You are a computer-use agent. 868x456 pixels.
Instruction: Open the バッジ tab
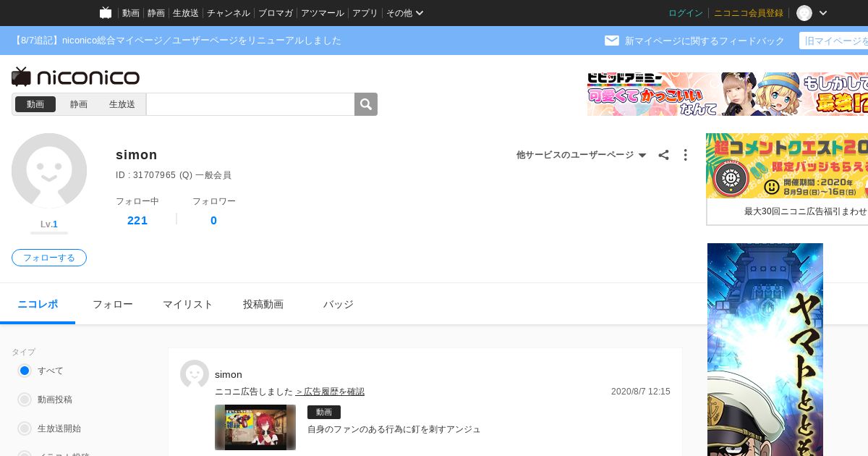(339, 304)
